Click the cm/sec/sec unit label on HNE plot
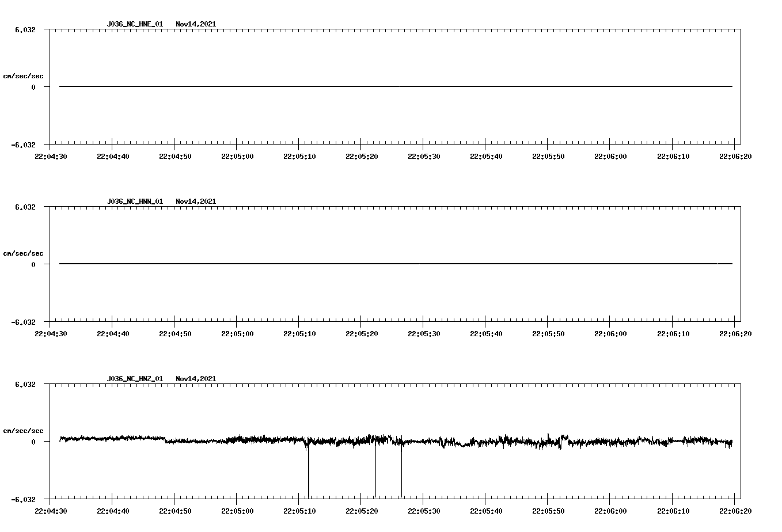This screenshot has width=782, height=532. pos(23,76)
